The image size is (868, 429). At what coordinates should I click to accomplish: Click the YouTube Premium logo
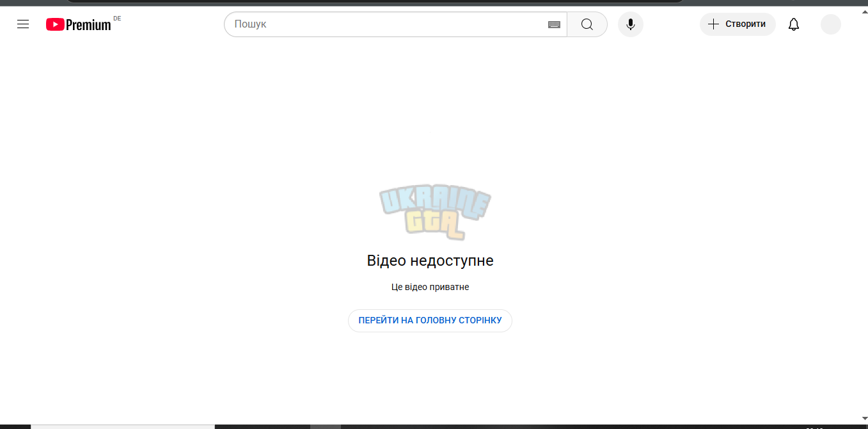point(79,24)
